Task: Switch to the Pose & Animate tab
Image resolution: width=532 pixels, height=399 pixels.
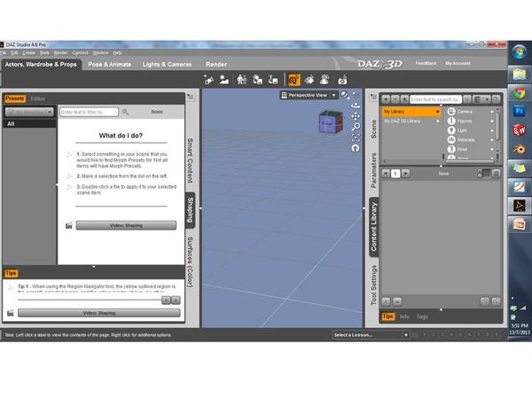Action: [110, 65]
